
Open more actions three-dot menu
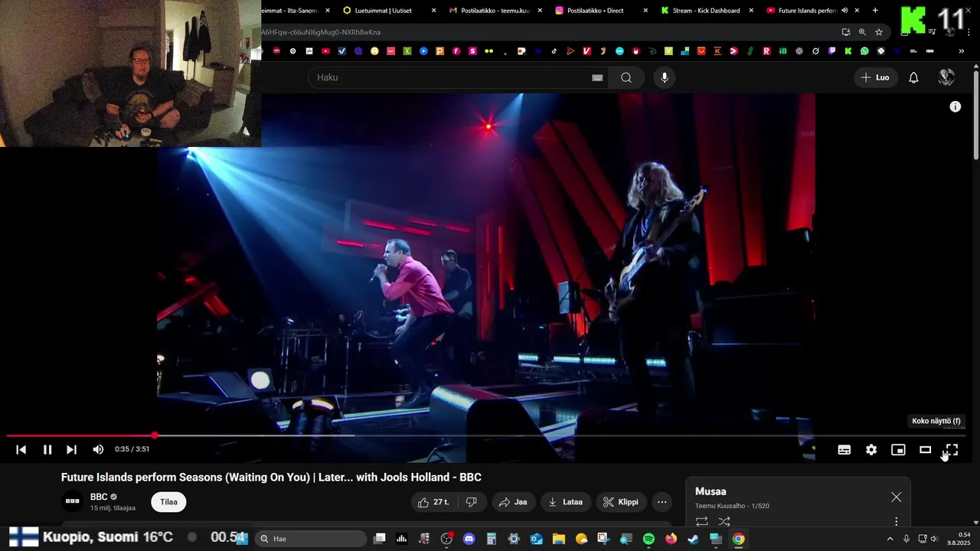[662, 502]
